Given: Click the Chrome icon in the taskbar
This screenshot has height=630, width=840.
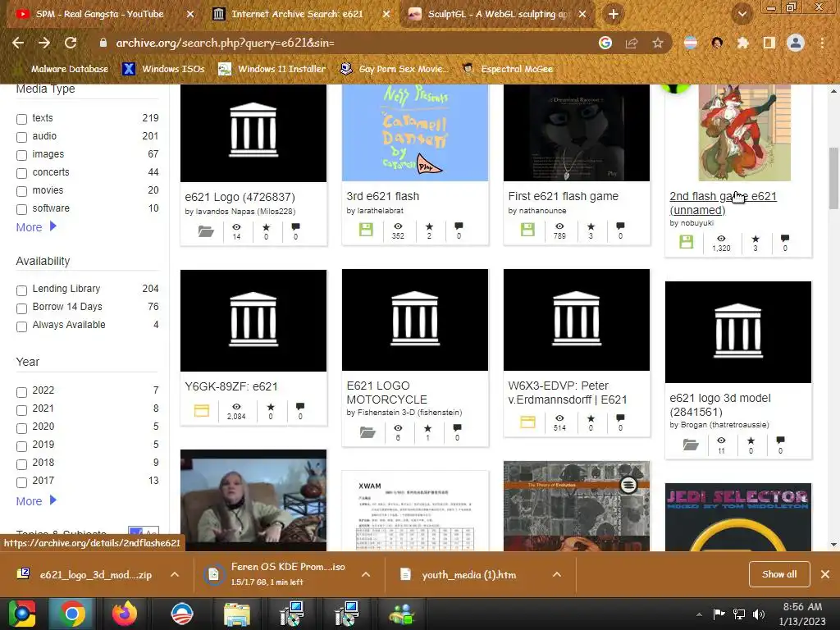Looking at the screenshot, I should click(71, 614).
